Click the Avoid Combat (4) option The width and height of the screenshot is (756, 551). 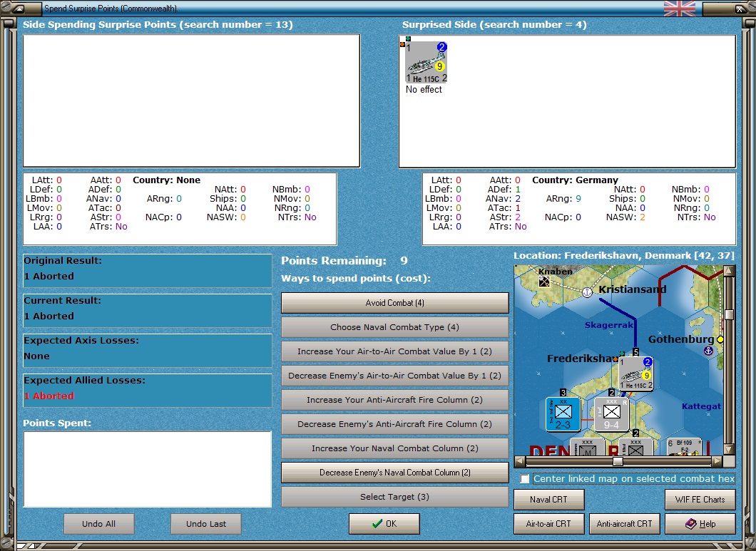(x=394, y=303)
